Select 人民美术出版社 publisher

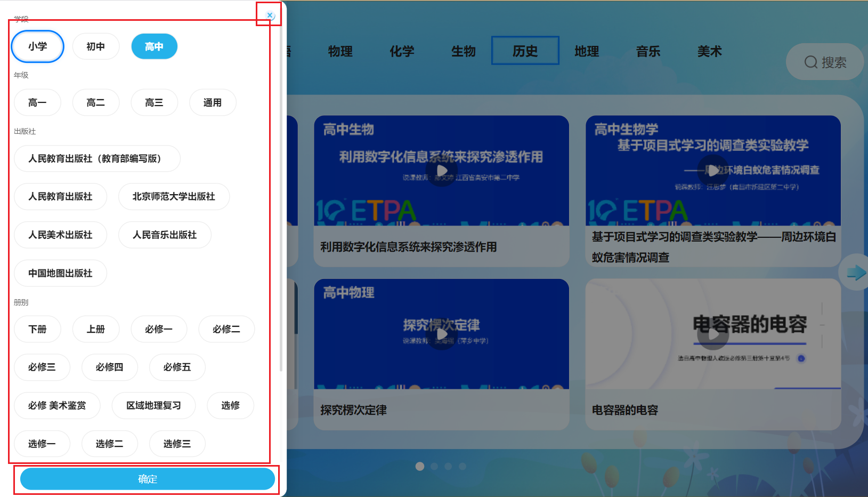point(60,235)
